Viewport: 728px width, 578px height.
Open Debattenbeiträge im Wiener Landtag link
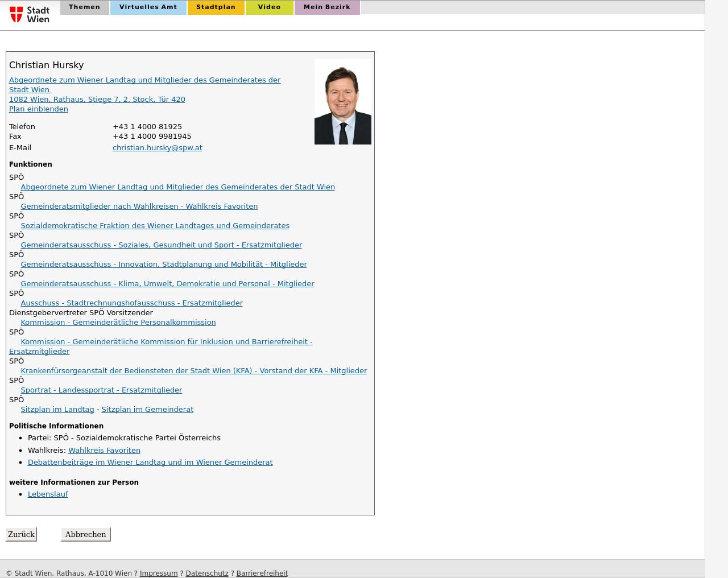point(150,462)
